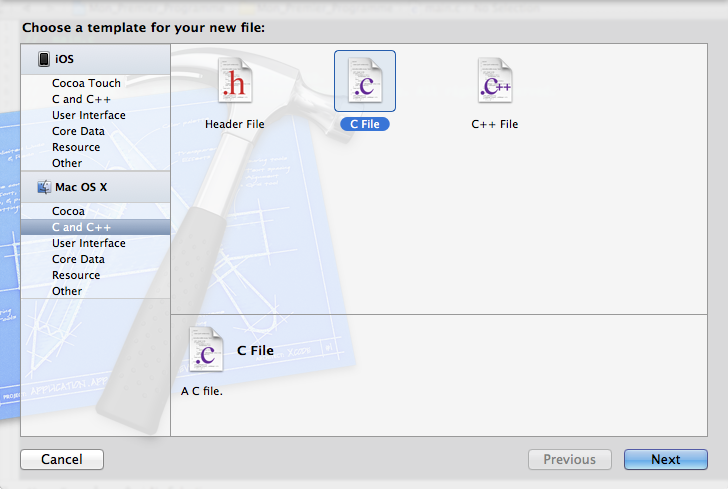Image resolution: width=728 pixels, height=489 pixels.
Task: Select Other under Mac OS X section
Action: pyautogui.click(x=67, y=291)
